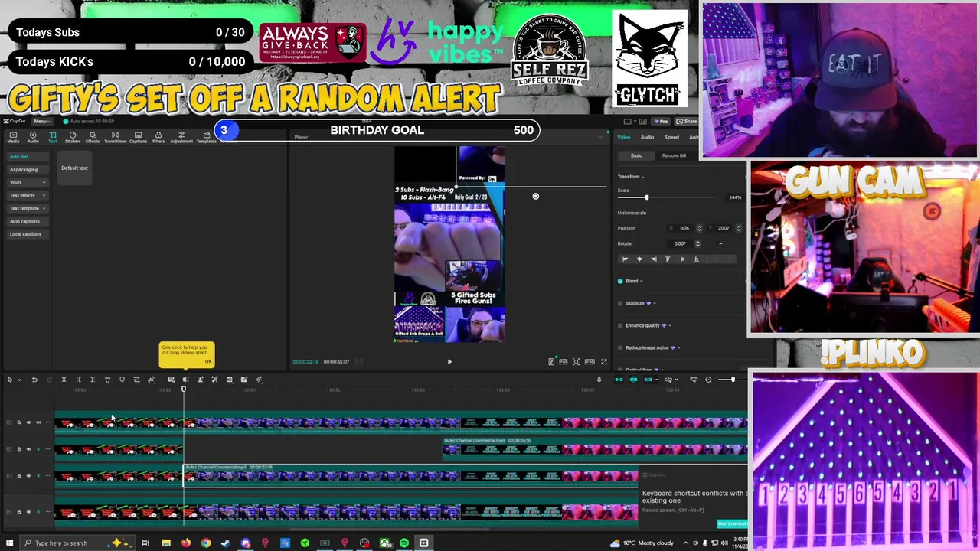Click the align top icon in Transform section
Screen dimensions: 980x551
pyautogui.click(x=668, y=259)
